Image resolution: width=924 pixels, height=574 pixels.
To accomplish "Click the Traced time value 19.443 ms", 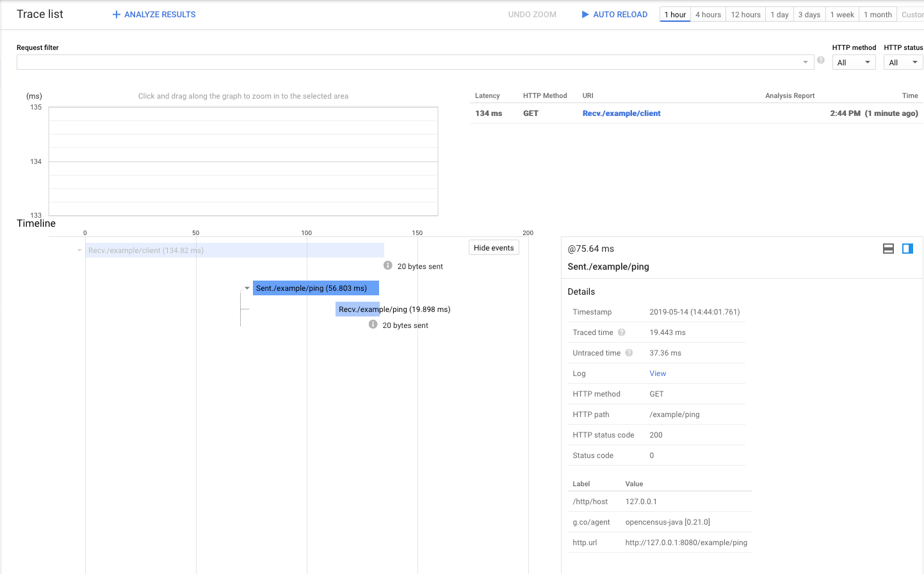I will 667,332.
